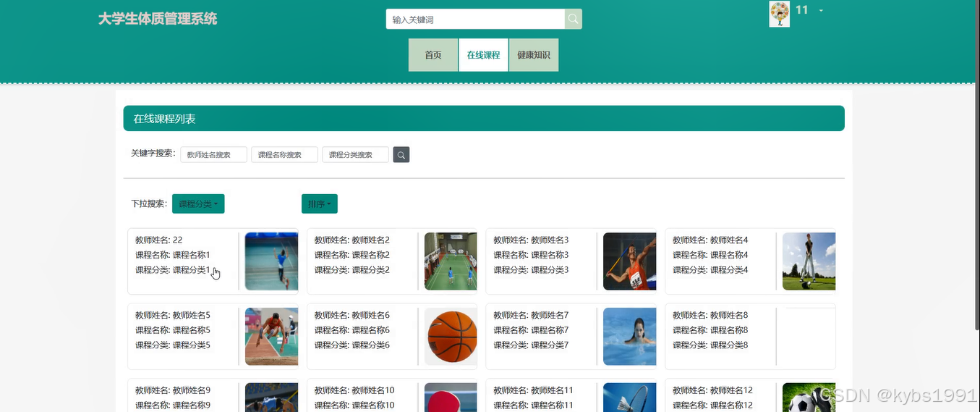Image resolution: width=980 pixels, height=412 pixels.
Task: Focus the 输入关键词 search box
Action: [475, 20]
